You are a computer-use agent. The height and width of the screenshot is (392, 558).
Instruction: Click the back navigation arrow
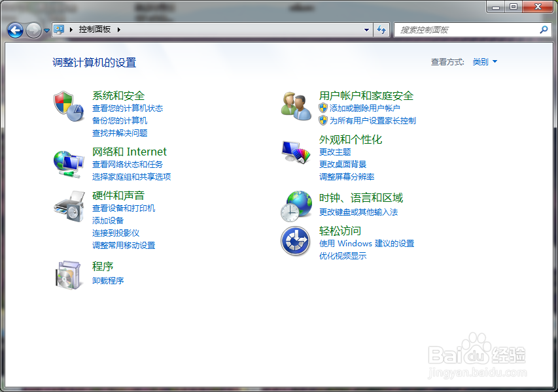(14, 29)
